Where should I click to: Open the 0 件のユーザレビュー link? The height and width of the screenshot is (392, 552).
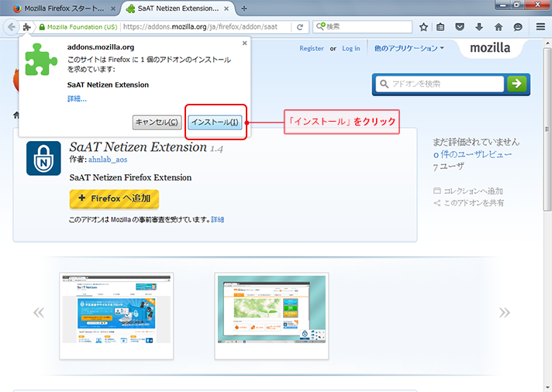[472, 154]
